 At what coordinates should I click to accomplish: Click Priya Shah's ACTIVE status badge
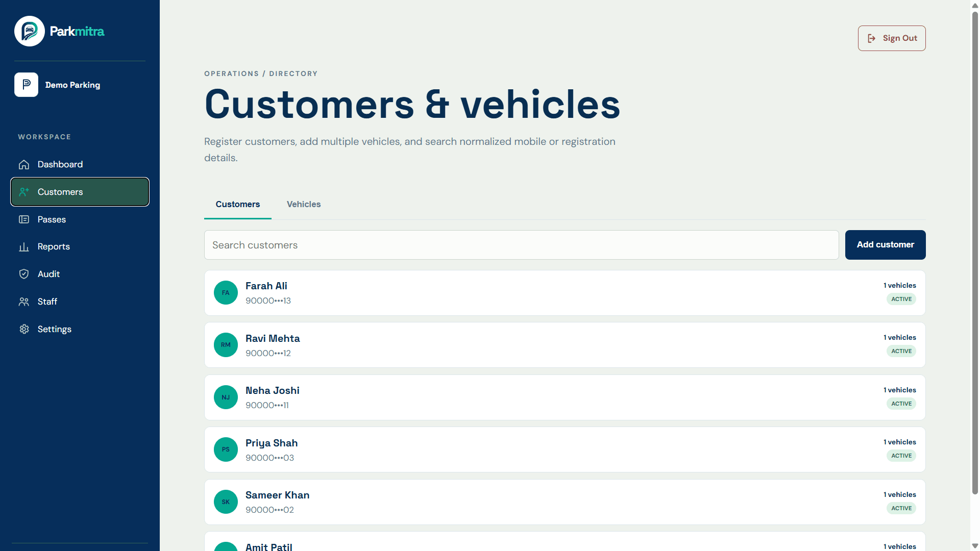[901, 456]
